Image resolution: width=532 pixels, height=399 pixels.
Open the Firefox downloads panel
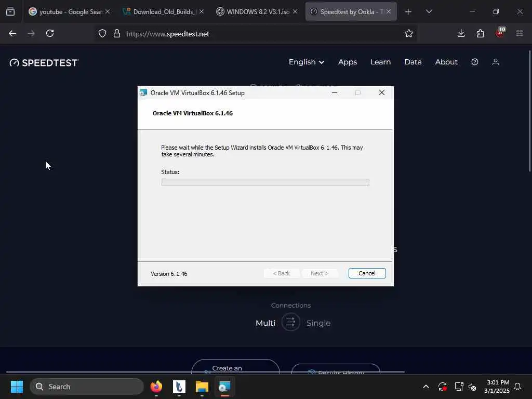pyautogui.click(x=461, y=33)
